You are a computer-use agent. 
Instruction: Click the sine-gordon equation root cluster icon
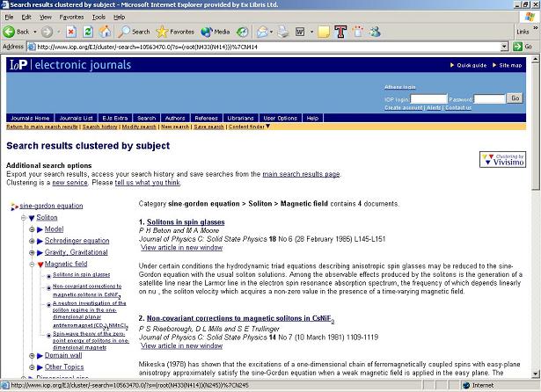pyautogui.click(x=14, y=207)
